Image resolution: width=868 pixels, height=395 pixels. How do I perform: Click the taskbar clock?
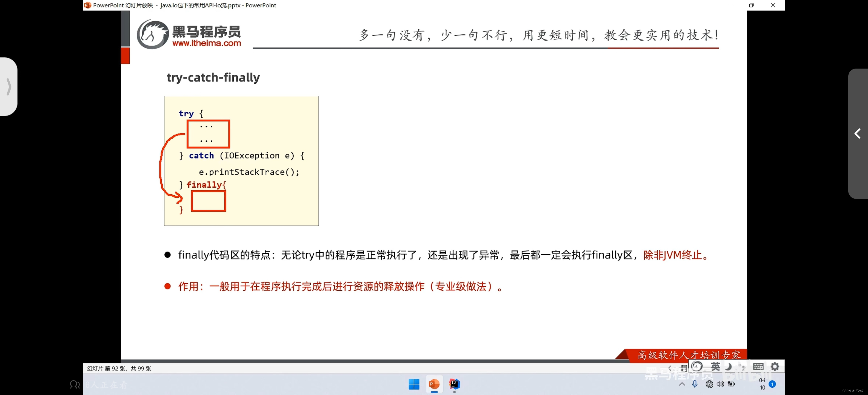point(762,384)
